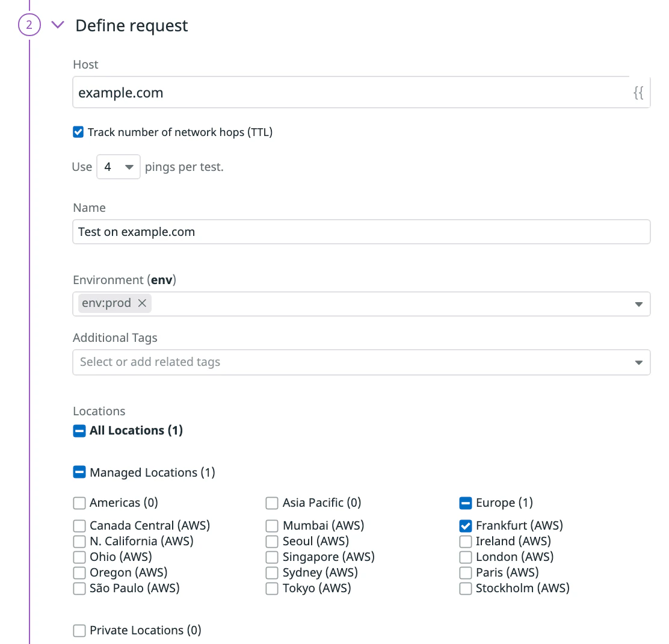Expand the Environment dropdown arrow
This screenshot has height=644, width=669.
click(x=639, y=305)
